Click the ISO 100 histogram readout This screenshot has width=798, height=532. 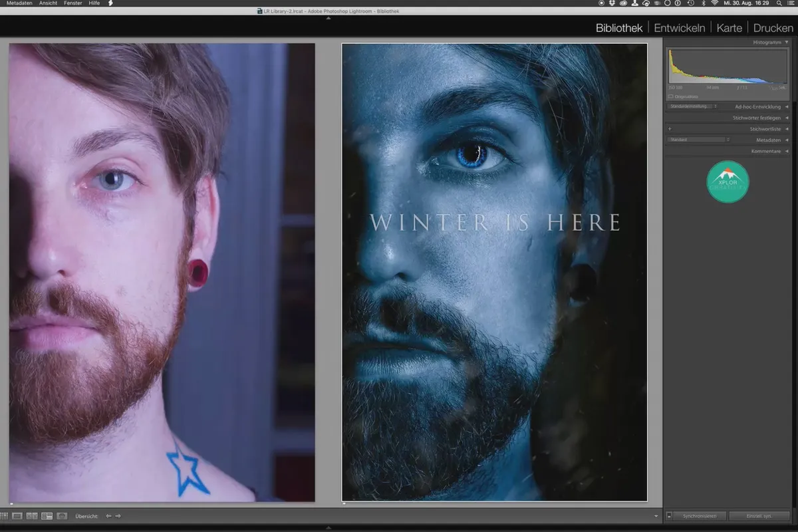pyautogui.click(x=675, y=88)
